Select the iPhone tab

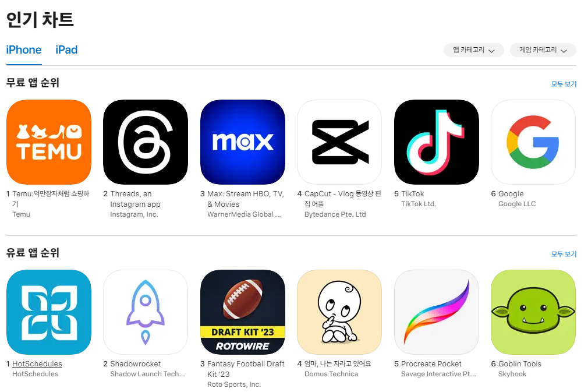[x=24, y=50]
